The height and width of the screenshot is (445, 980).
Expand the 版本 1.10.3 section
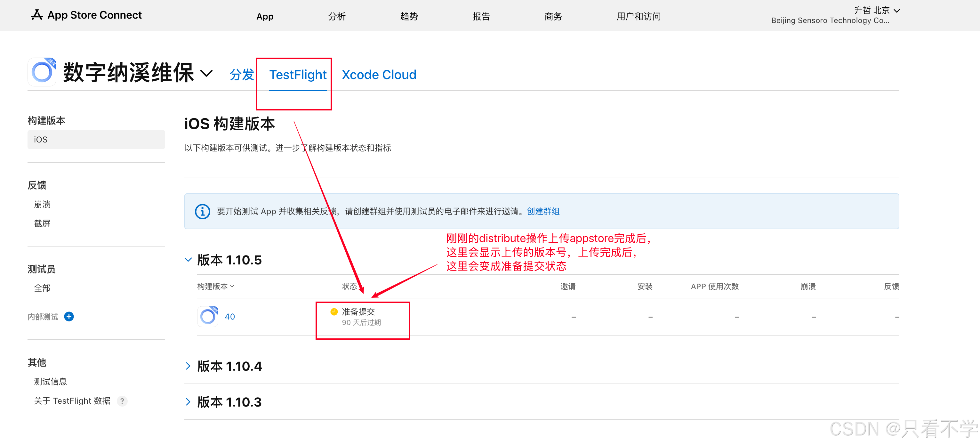(x=188, y=402)
